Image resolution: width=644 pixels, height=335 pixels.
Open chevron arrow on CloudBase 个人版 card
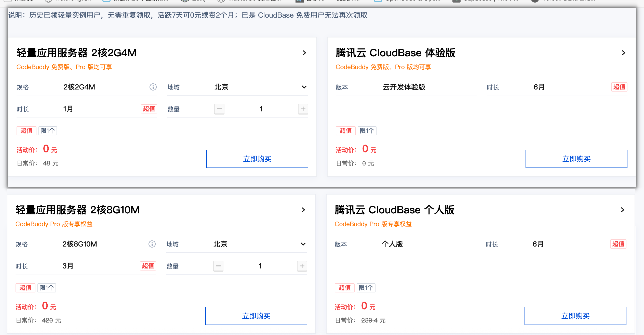pos(622,210)
